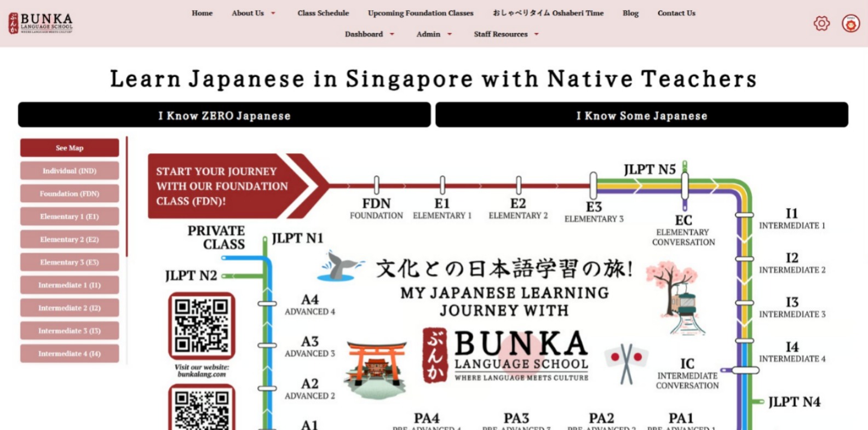Image resolution: width=868 pixels, height=430 pixels.
Task: Click the Japanese headline 文化との日本語学習の旅
Action: (x=504, y=268)
